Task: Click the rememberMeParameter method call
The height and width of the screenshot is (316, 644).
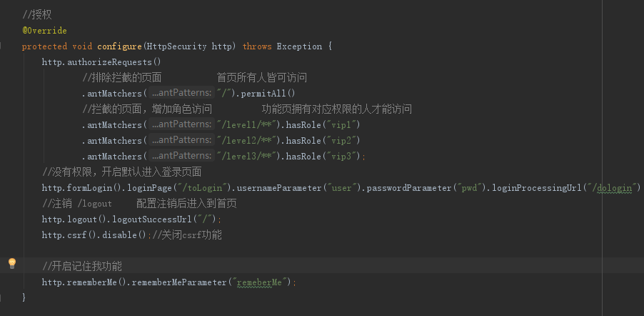Action: [x=211, y=282]
